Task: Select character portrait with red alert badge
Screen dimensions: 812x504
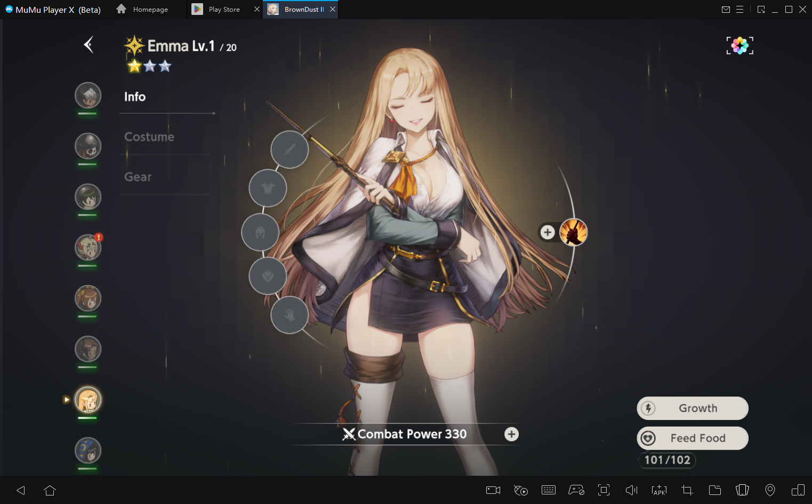Action: (88, 248)
